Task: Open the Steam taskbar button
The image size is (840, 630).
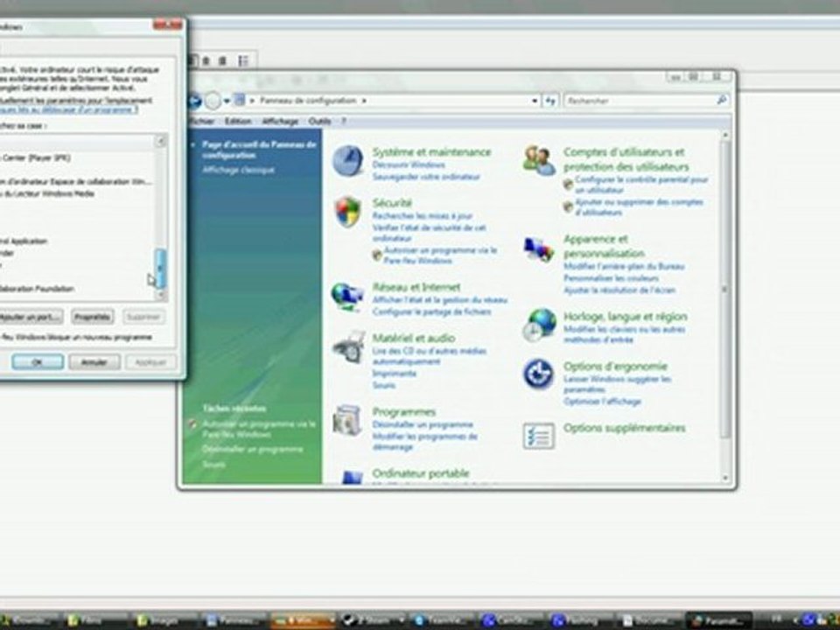Action: coord(373,620)
